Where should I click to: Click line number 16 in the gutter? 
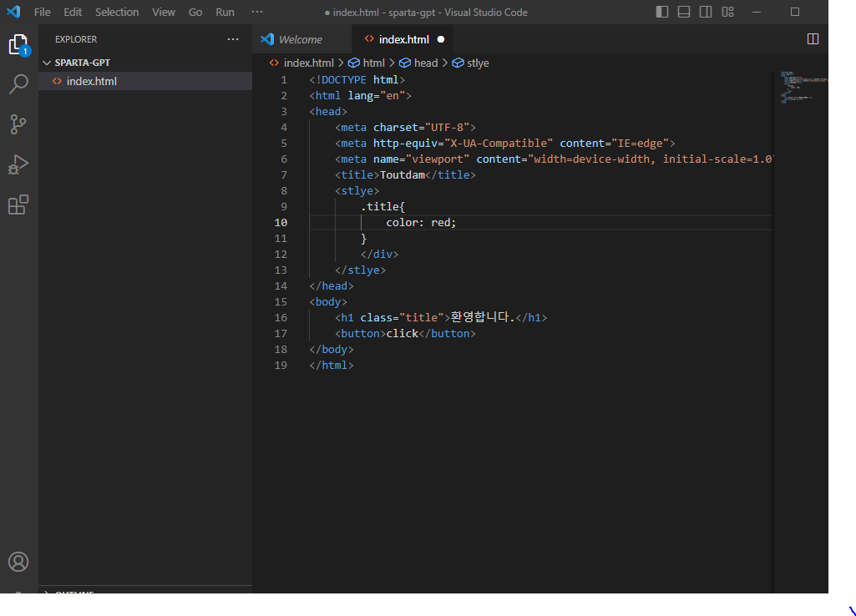[281, 317]
